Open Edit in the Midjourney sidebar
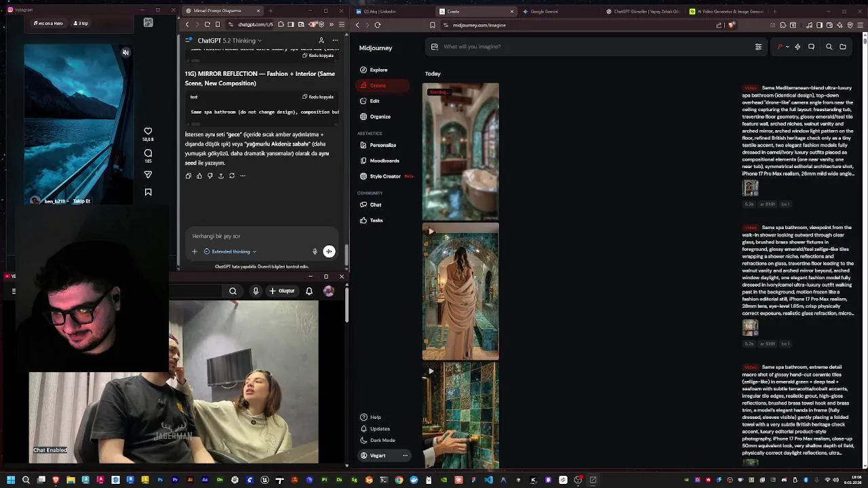 [370, 101]
